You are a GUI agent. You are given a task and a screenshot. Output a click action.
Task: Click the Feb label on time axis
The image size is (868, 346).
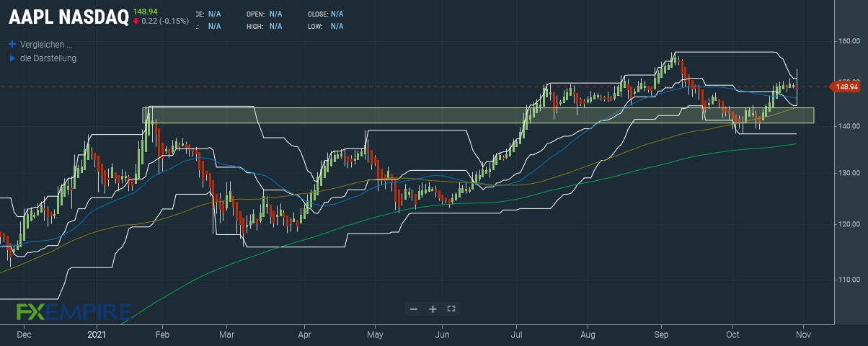point(163,334)
